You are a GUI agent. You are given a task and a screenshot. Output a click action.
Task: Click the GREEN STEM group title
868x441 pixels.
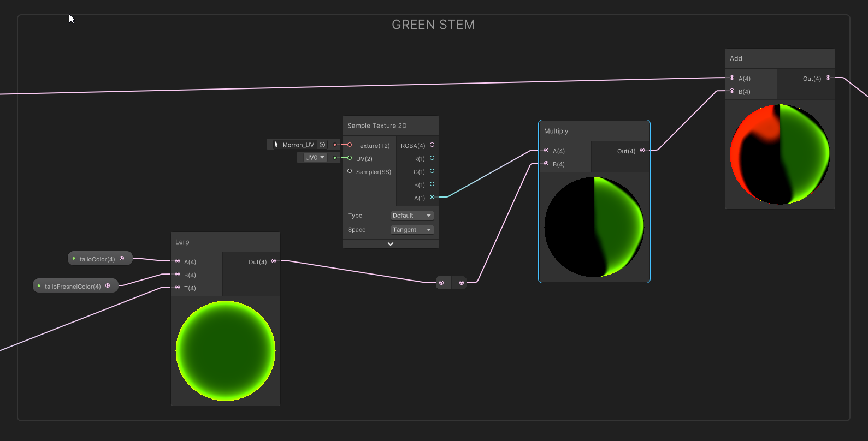pos(433,25)
